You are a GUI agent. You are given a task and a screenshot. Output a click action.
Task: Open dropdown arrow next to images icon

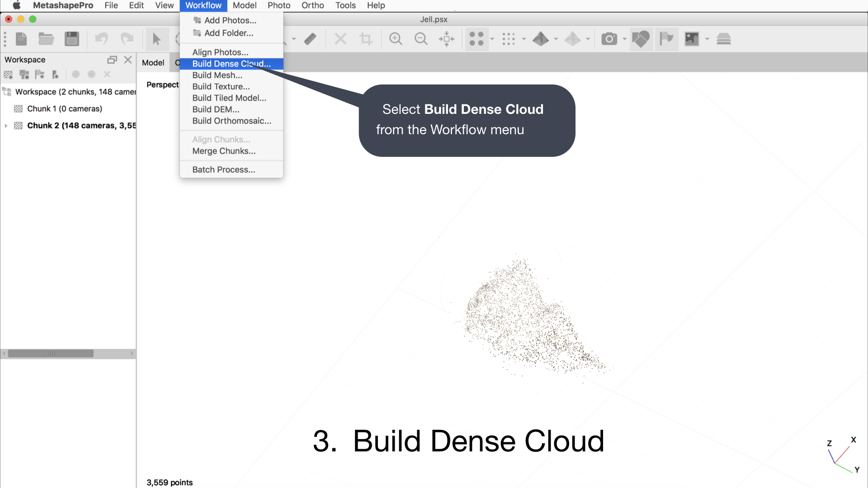(x=707, y=39)
